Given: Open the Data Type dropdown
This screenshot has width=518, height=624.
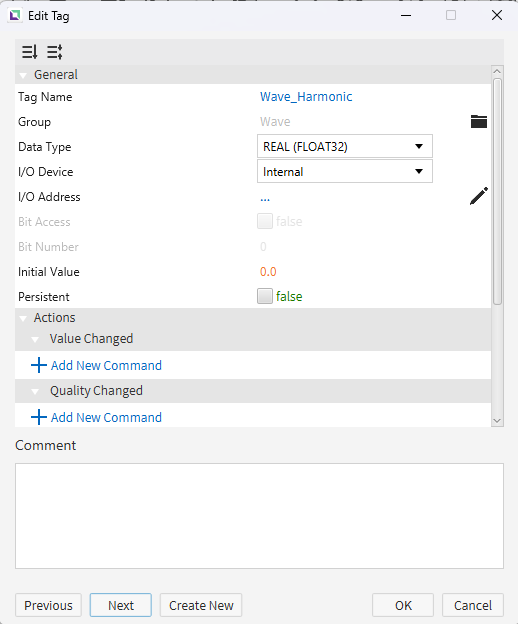Looking at the screenshot, I should click(x=345, y=146).
